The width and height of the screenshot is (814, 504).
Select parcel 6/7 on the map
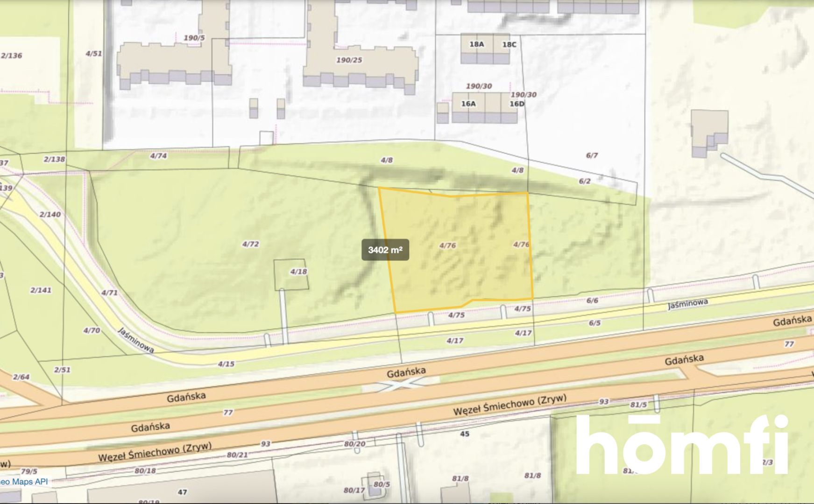[x=591, y=155]
